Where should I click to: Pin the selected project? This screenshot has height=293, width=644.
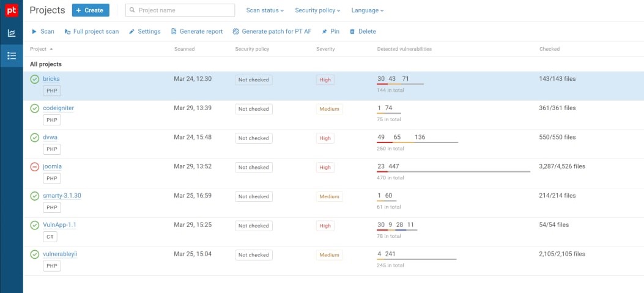coord(324,31)
